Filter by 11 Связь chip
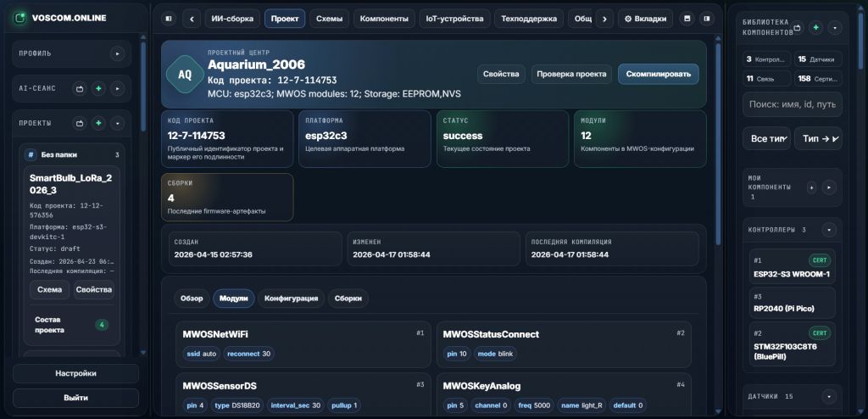The height and width of the screenshot is (419, 868). [x=766, y=79]
